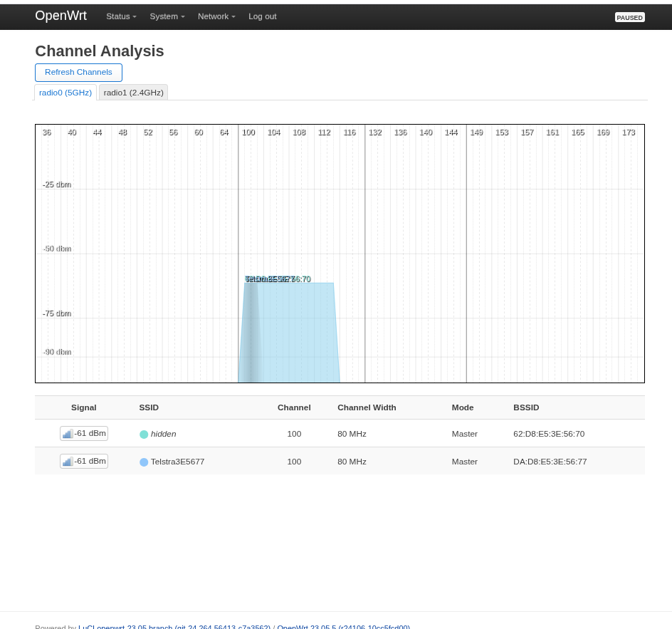Open the System dropdown menu
The height and width of the screenshot is (629, 672).
coord(167,16)
